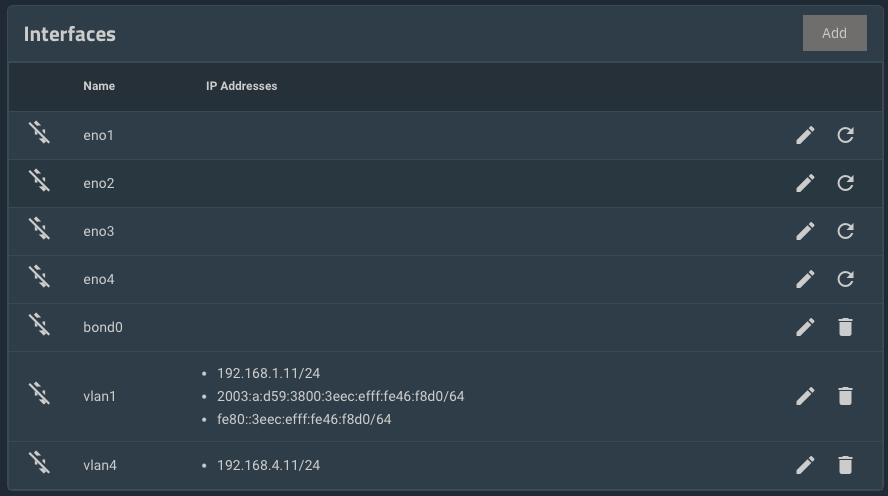Reset the eno4 interface configuration
The height and width of the screenshot is (496, 888).
point(845,279)
